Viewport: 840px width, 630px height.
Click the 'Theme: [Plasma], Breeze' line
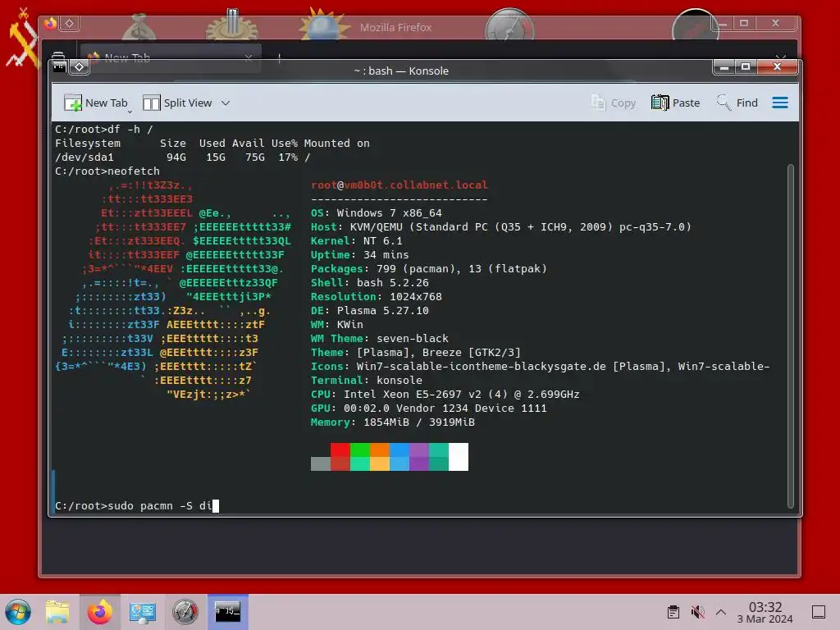(x=416, y=352)
